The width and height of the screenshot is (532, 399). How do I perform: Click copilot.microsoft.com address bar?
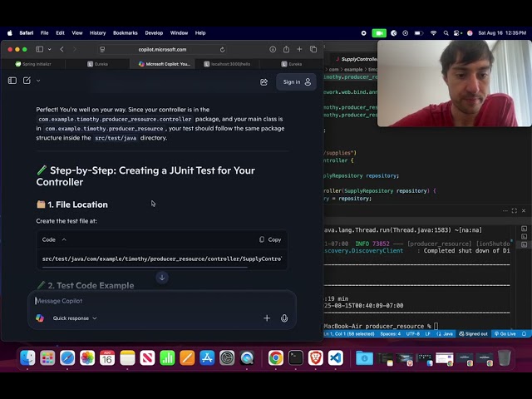(x=162, y=50)
